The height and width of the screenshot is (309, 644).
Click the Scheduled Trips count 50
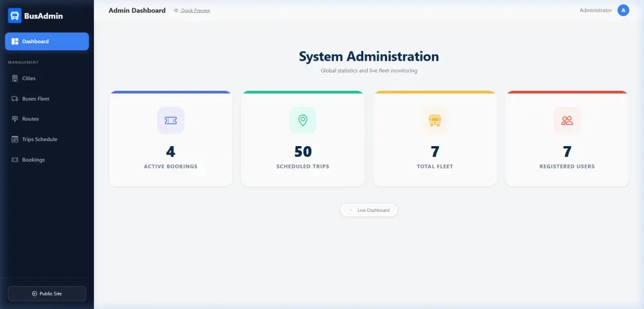303,151
